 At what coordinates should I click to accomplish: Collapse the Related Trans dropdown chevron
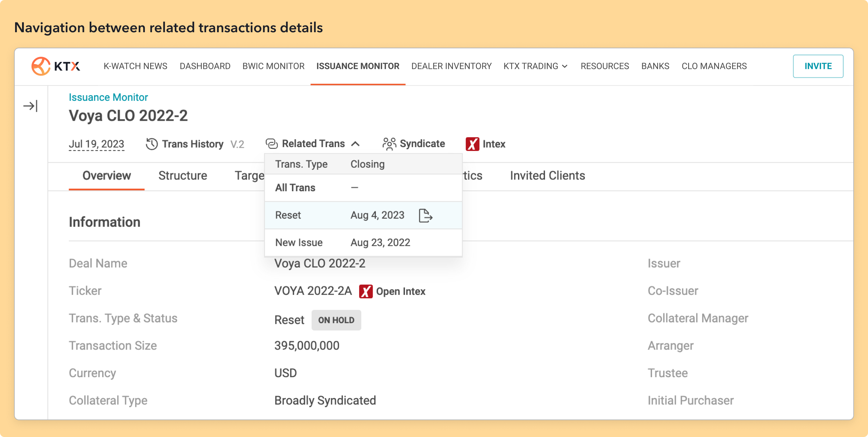[356, 144]
